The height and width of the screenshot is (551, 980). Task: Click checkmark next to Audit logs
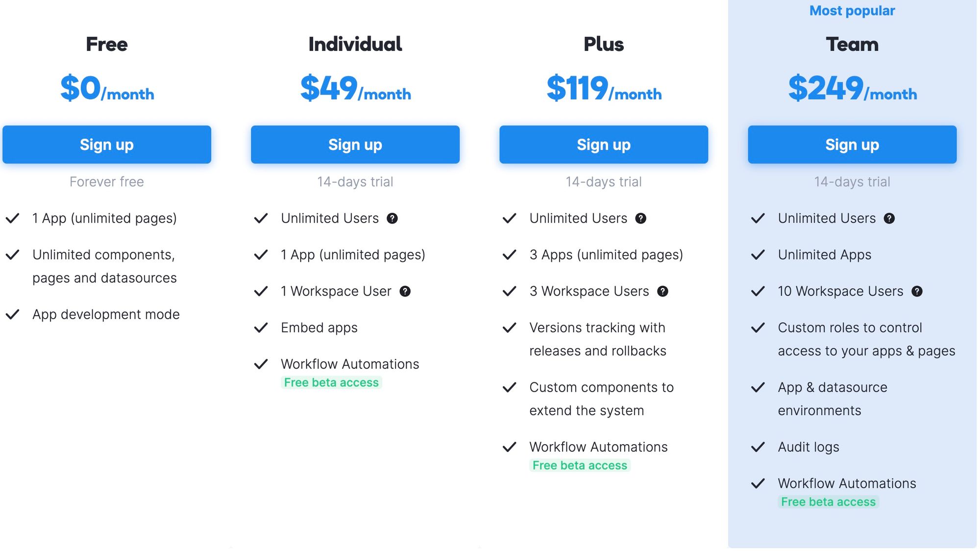point(758,447)
